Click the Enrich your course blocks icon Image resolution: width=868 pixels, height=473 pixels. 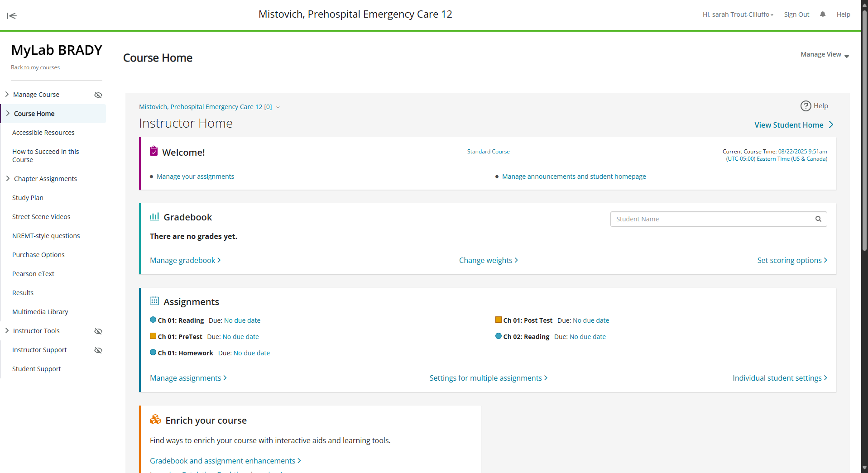point(155,420)
